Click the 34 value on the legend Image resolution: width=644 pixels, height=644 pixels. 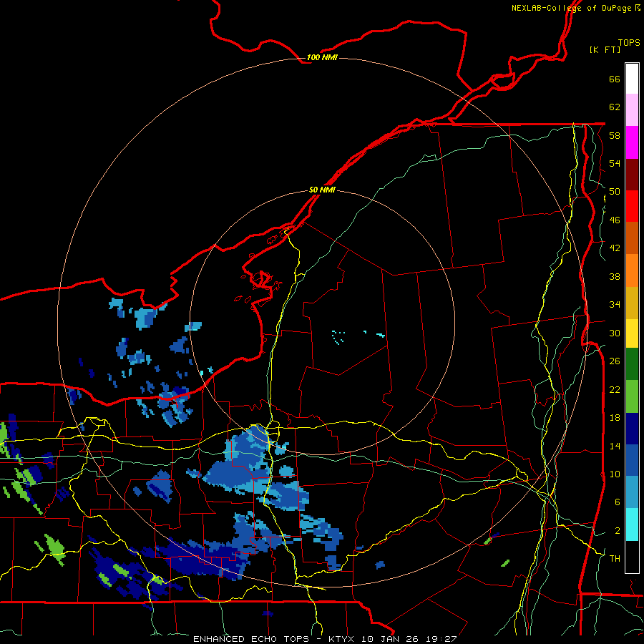click(x=615, y=305)
